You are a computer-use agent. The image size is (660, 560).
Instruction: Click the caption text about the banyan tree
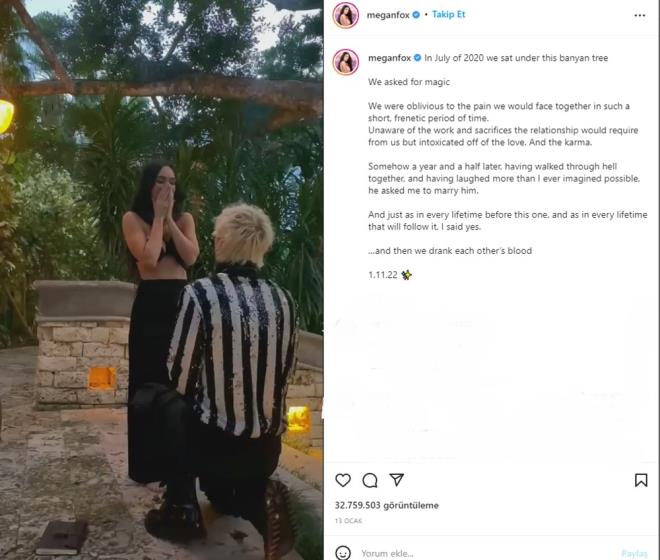point(516,58)
